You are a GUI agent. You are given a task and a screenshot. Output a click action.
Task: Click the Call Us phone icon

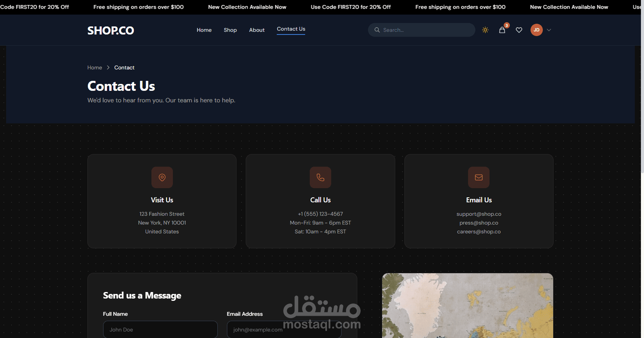click(320, 177)
